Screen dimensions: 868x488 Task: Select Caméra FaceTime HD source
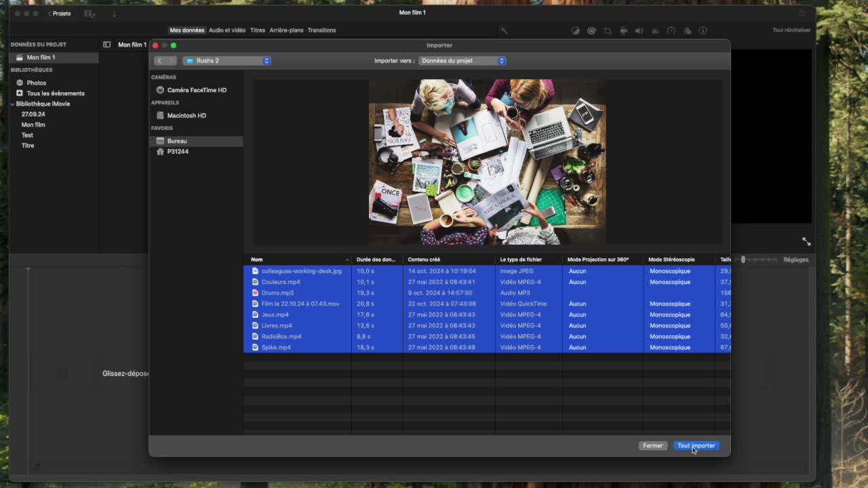[197, 90]
